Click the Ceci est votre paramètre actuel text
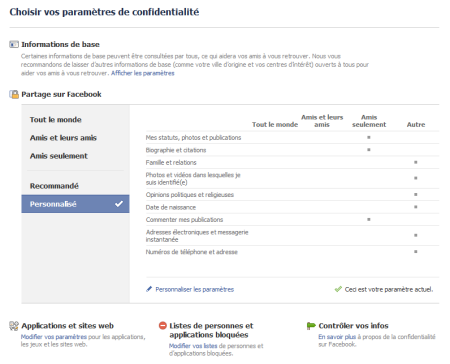This screenshot has width=450, height=364. coord(389,289)
